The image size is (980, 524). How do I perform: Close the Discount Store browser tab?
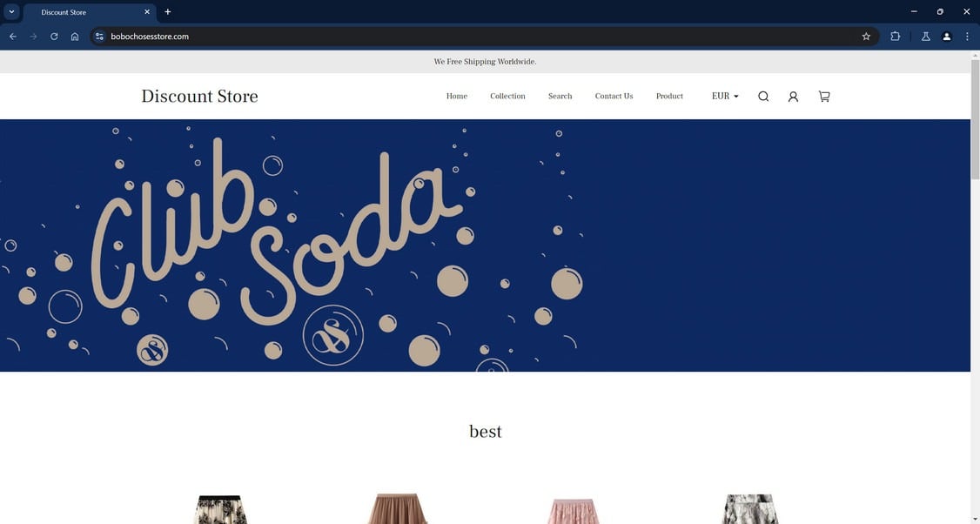[x=147, y=12]
